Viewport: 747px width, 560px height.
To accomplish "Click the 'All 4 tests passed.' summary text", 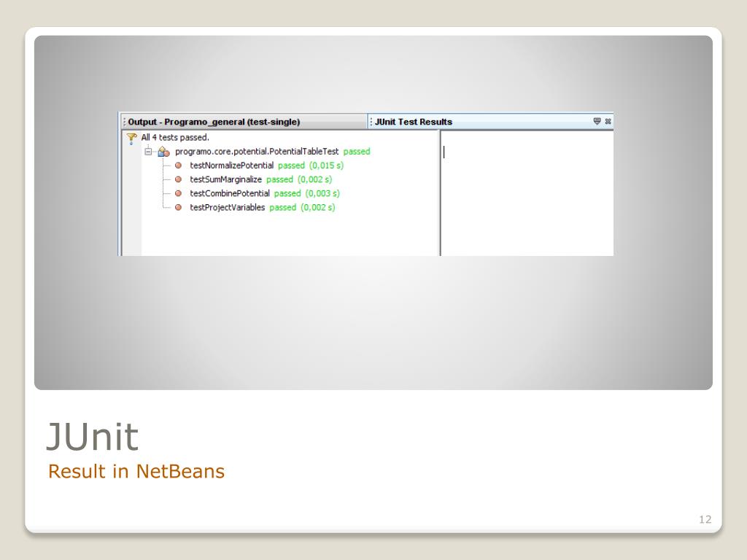I will click(x=175, y=138).
